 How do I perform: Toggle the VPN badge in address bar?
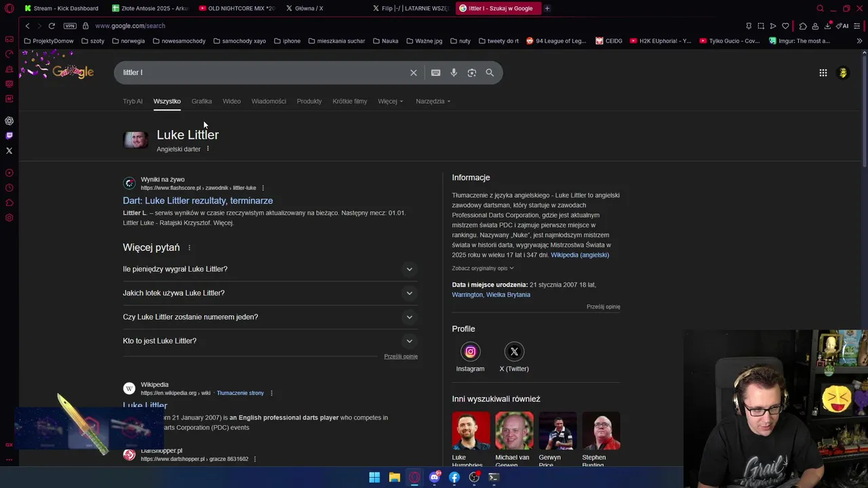70,26
